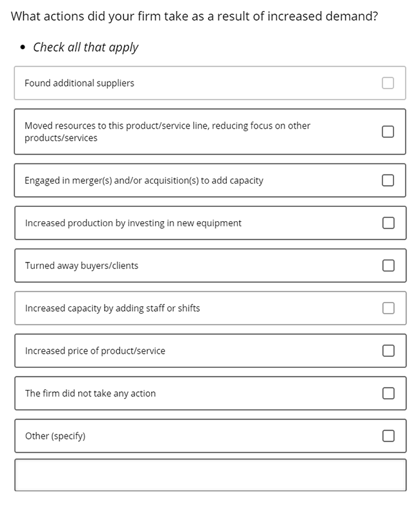Tick 'The firm did not take any action' checkbox

click(388, 393)
